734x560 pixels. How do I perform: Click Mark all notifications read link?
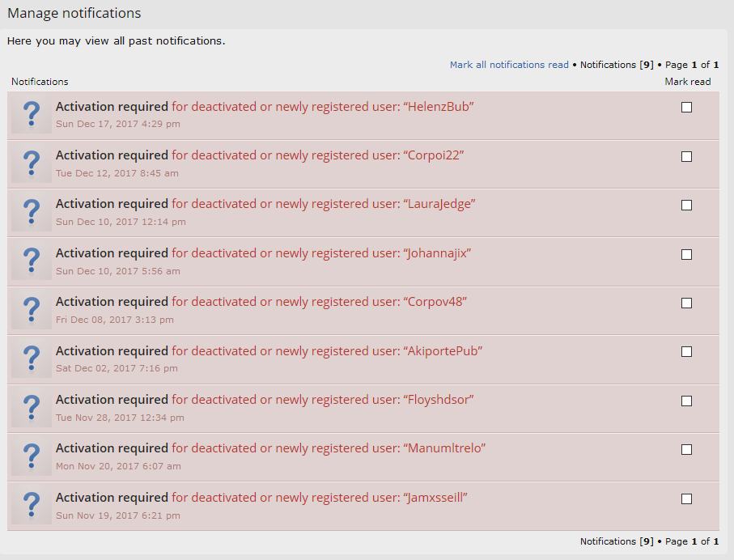509,65
